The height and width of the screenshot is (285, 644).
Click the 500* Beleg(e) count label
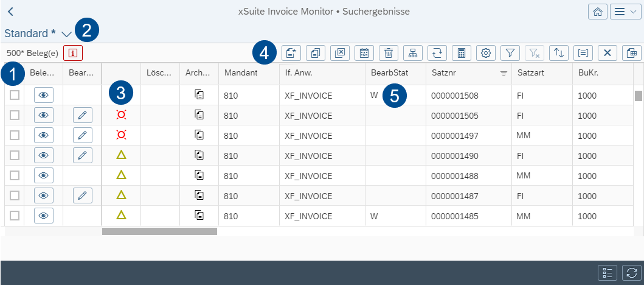(x=32, y=53)
